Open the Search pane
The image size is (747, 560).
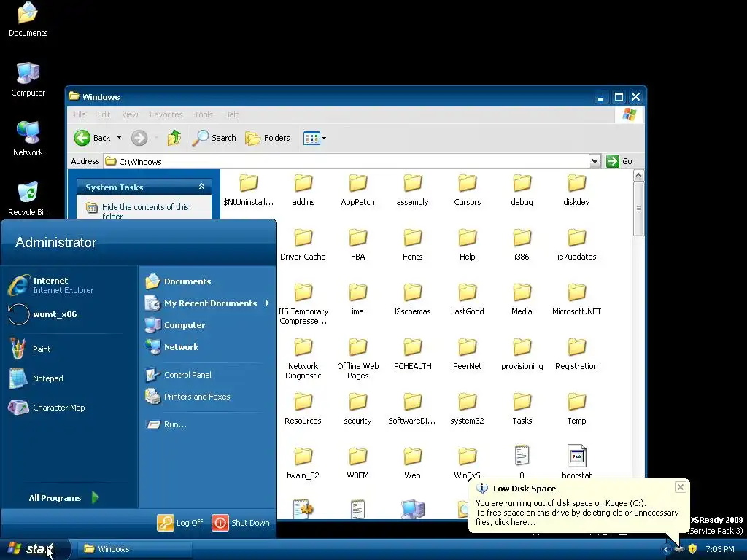pyautogui.click(x=214, y=138)
